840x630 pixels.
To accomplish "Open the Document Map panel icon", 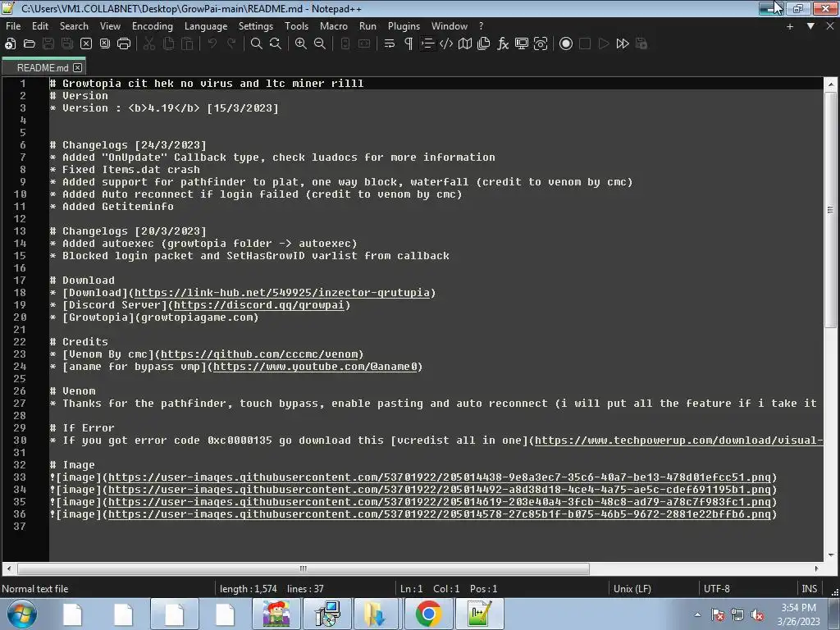I will pos(465,44).
